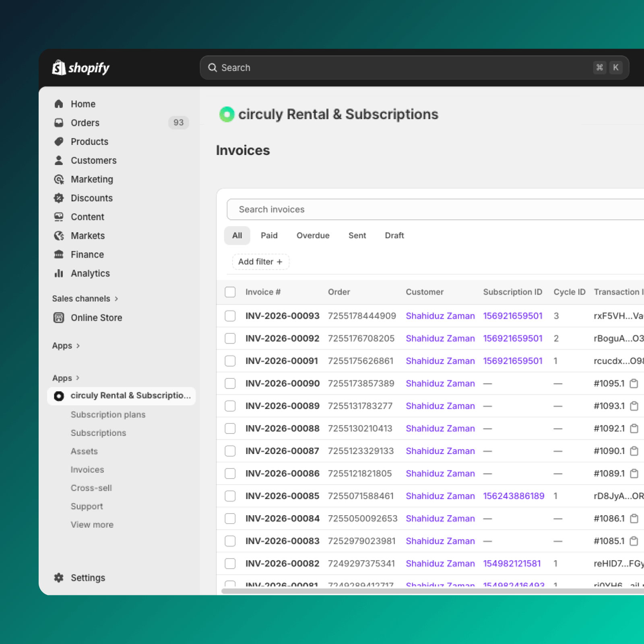644x644 pixels.
Task: Open subscription 154982121581 link
Action: point(512,564)
